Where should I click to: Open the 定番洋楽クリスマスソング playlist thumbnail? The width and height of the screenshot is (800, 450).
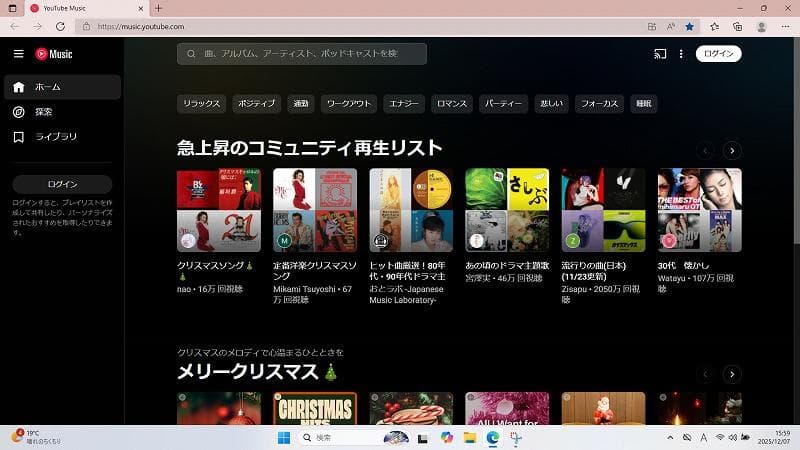315,210
